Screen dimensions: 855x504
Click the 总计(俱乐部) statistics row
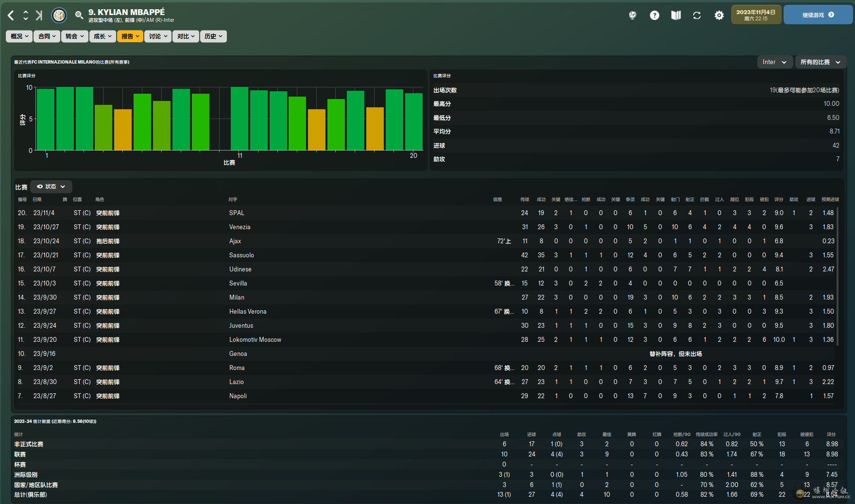(x=427, y=495)
